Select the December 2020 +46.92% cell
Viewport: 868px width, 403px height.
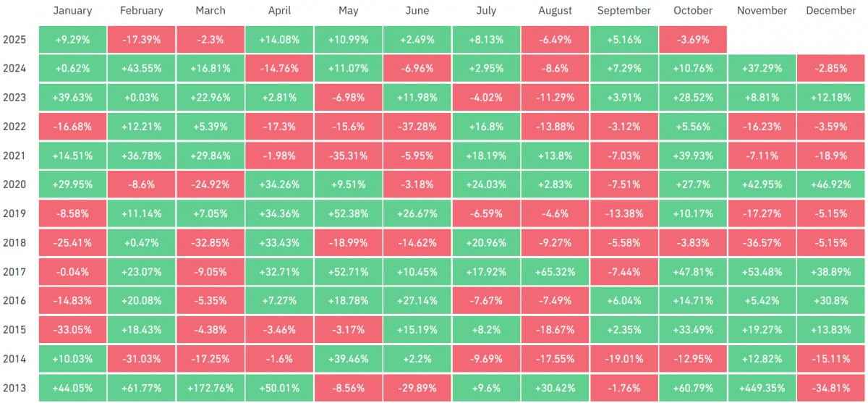tap(831, 184)
